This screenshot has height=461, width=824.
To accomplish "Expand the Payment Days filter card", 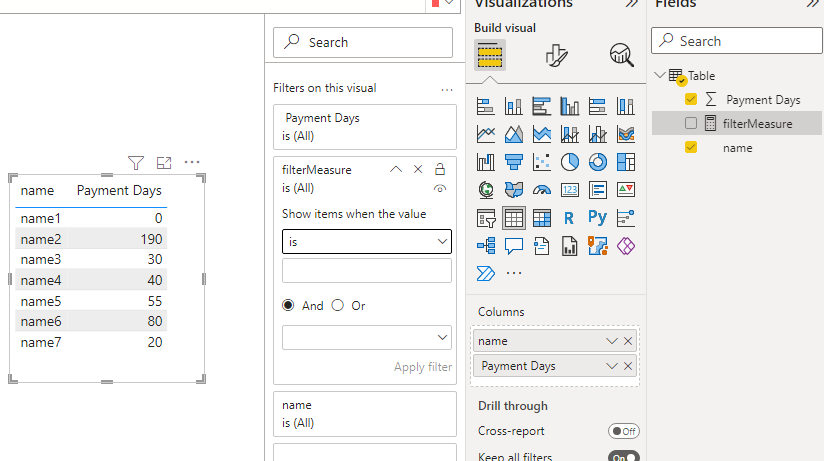I will pyautogui.click(x=365, y=127).
